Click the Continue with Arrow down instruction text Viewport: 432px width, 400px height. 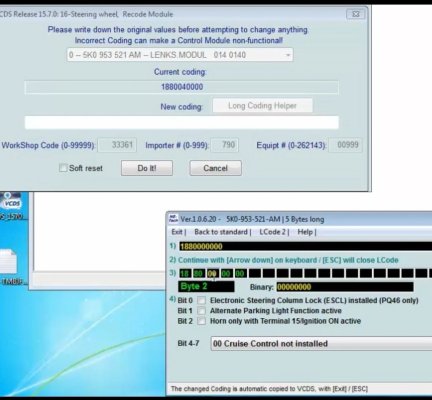(288, 260)
